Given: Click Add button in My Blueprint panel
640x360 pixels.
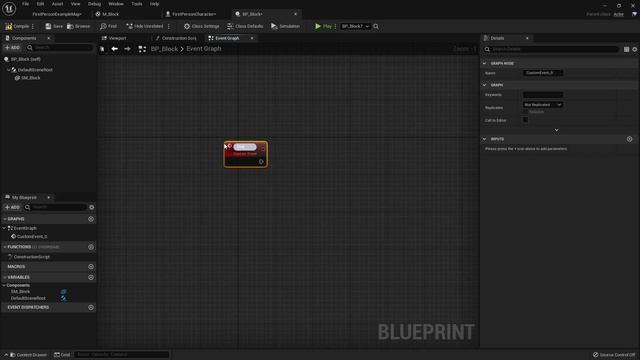Looking at the screenshot, I should tap(12, 207).
